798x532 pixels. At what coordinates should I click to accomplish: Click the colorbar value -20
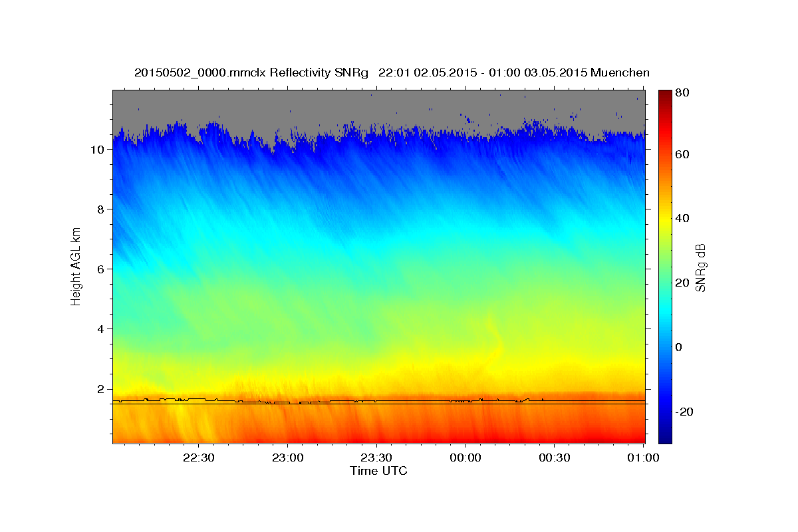pos(683,412)
